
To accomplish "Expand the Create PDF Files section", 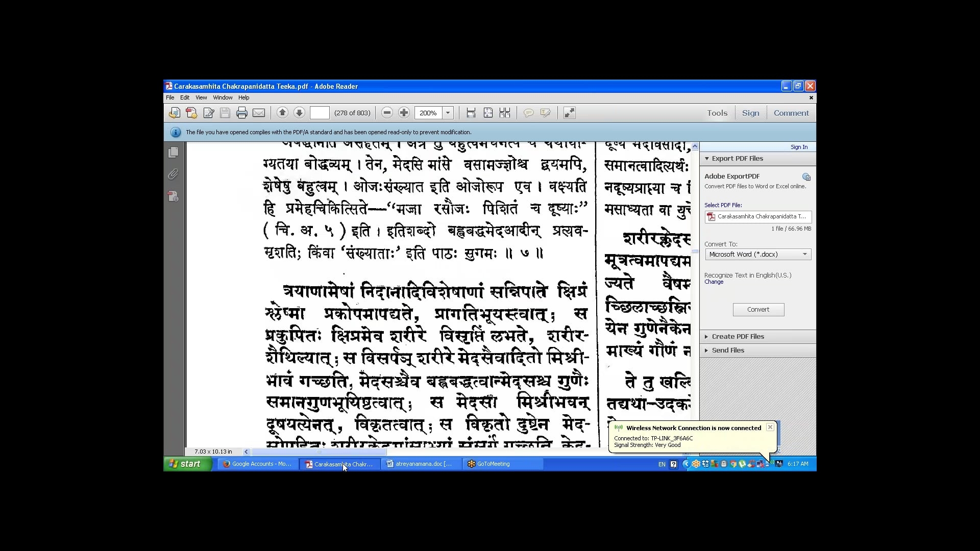I will [x=738, y=337].
